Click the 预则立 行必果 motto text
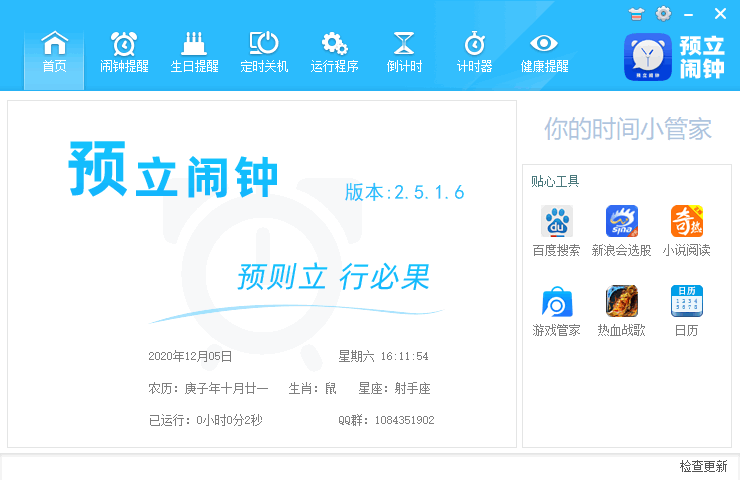The image size is (740, 480). pyautogui.click(x=333, y=277)
